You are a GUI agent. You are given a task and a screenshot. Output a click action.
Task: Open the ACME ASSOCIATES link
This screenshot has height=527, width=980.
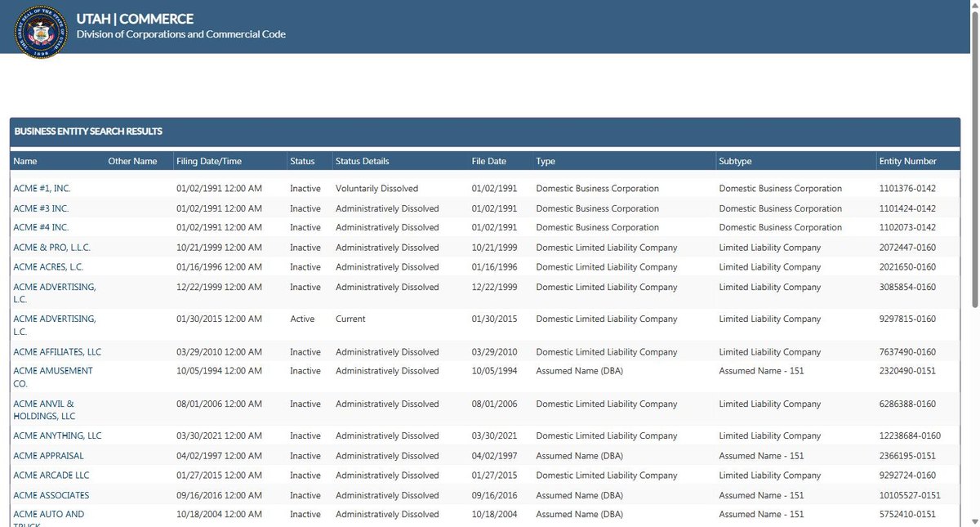click(x=51, y=495)
